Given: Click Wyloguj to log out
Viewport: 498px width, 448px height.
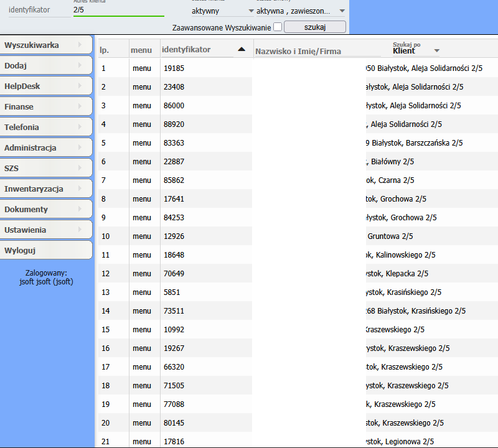Looking at the screenshot, I should point(46,250).
